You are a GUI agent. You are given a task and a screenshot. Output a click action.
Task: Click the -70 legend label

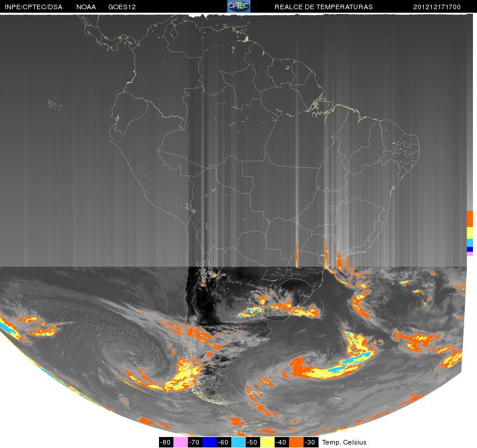point(195,442)
